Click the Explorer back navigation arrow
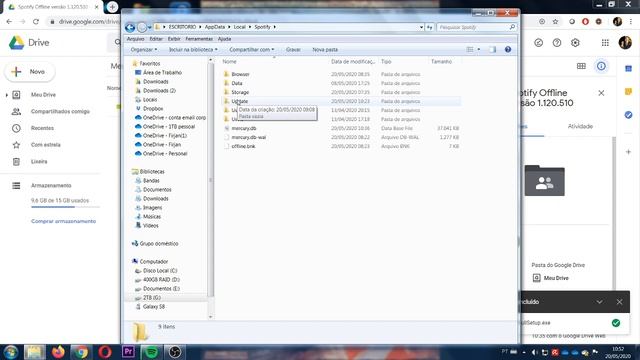The height and width of the screenshot is (360, 640). point(130,27)
